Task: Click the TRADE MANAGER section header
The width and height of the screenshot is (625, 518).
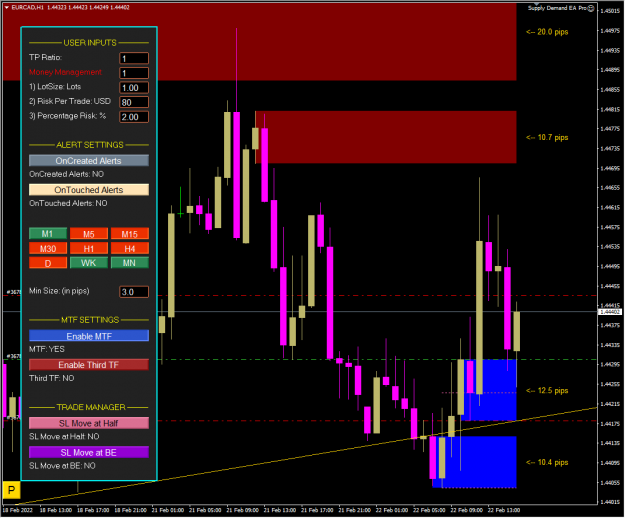Action: click(91, 407)
